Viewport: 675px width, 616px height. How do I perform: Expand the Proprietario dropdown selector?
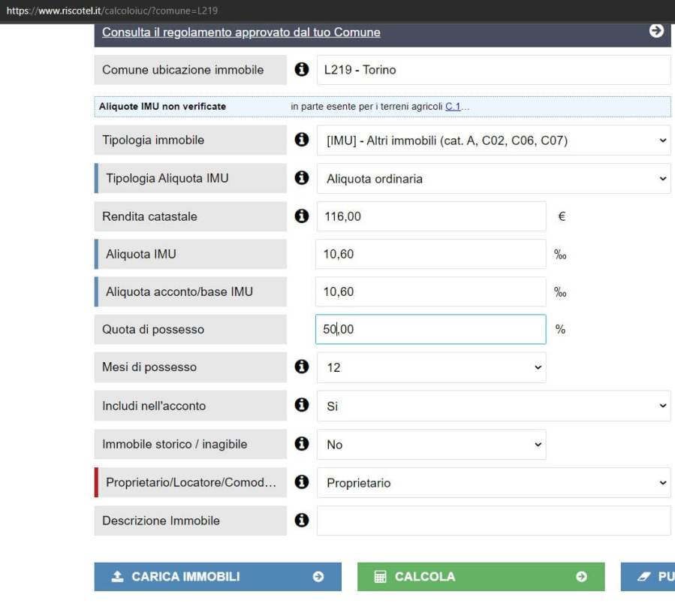tap(493, 483)
